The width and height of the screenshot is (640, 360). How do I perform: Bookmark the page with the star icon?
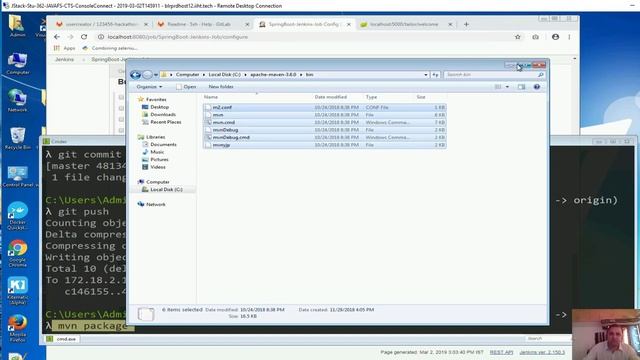(x=518, y=37)
